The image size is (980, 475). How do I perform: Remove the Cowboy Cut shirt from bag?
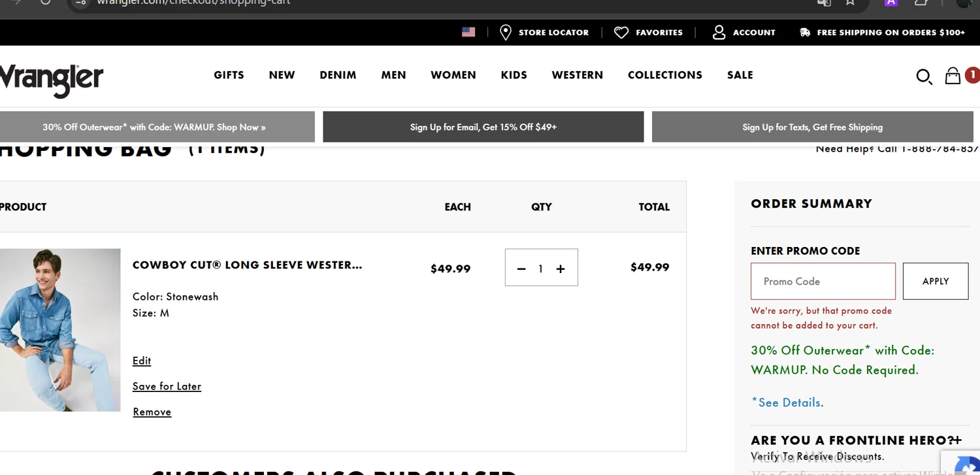point(152,412)
